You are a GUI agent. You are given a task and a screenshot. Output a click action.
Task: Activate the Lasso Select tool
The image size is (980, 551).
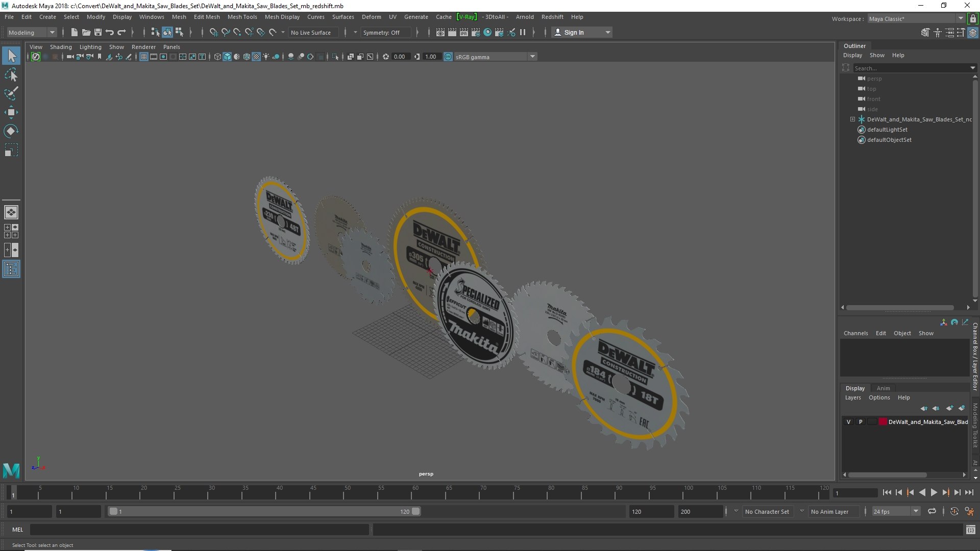click(x=11, y=75)
